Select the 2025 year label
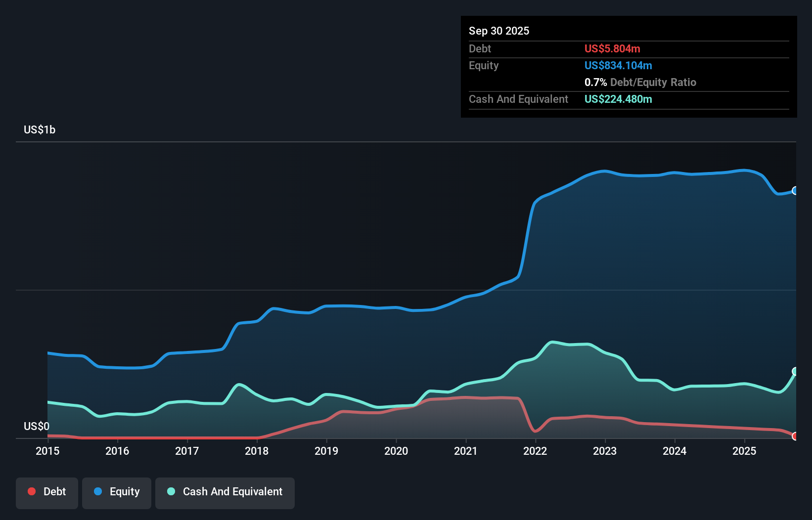The image size is (812, 520). [745, 451]
